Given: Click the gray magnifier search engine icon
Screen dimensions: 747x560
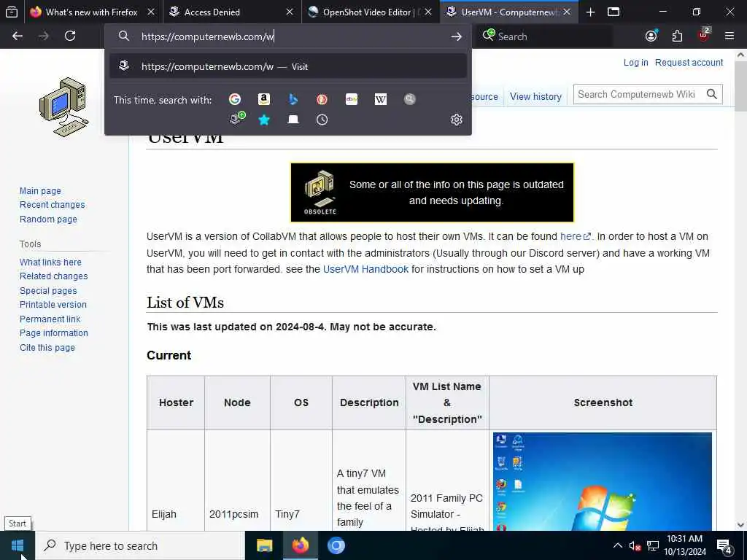Looking at the screenshot, I should (x=410, y=99).
